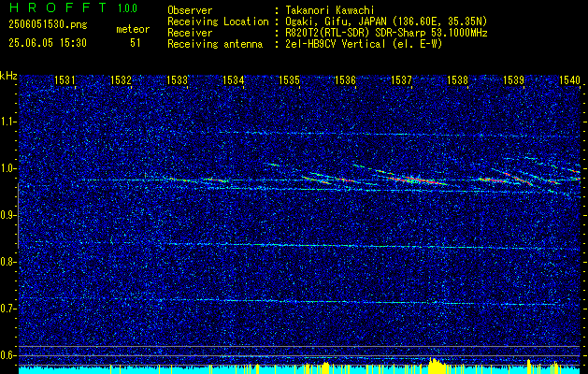Click the 0.7 kHz axis label
This screenshot has width=588, height=374.
(x=8, y=309)
